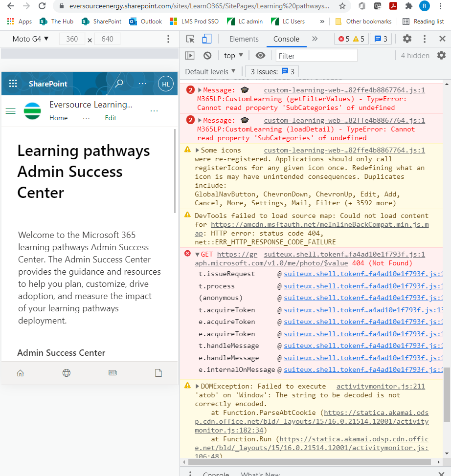This screenshot has width=451, height=476.
Task: Open the Default levels dropdown
Action: pyautogui.click(x=210, y=71)
